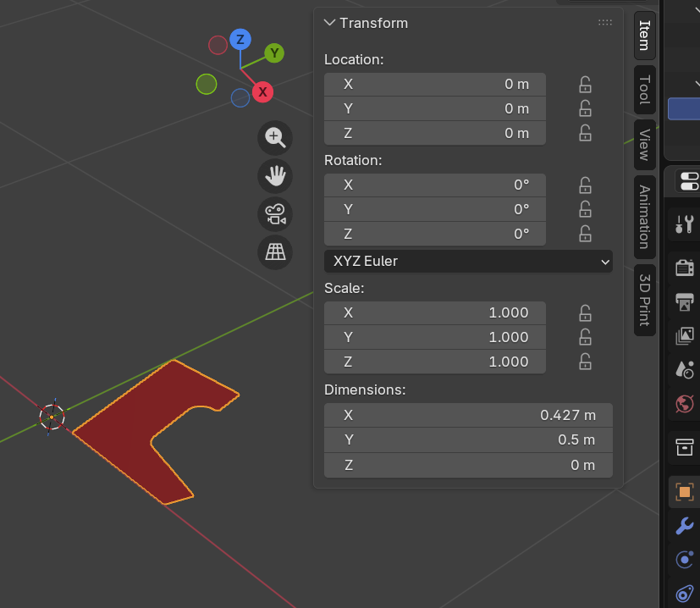Open the World properties globe icon

pyautogui.click(x=684, y=403)
